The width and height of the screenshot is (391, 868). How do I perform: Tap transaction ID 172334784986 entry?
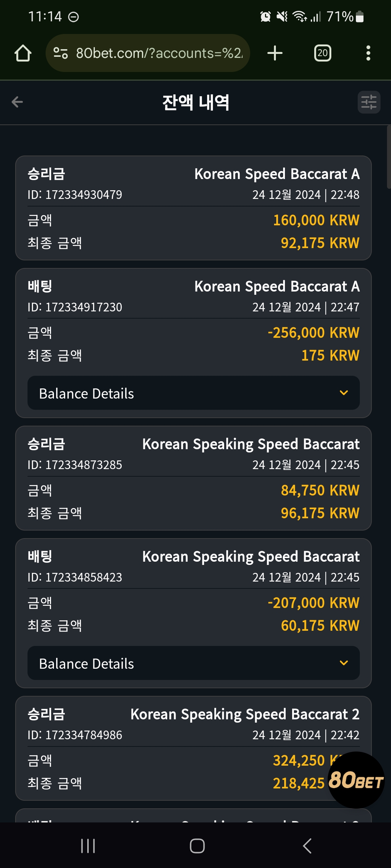tap(75, 735)
